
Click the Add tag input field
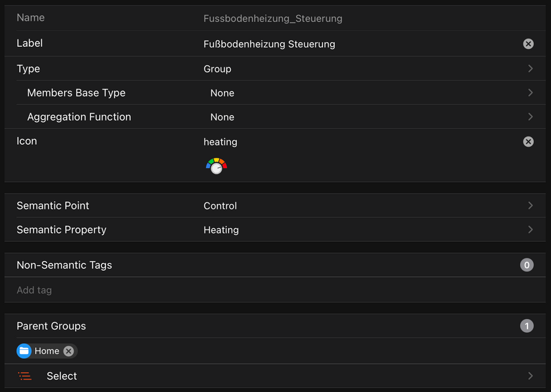coord(275,290)
